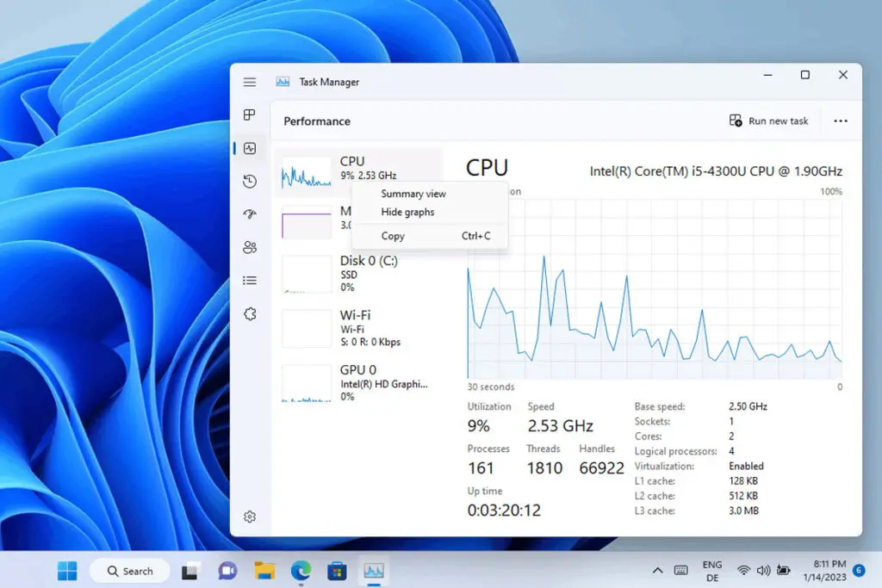Open notifications badge showing 6
This screenshot has height=588, width=882.
[859, 571]
